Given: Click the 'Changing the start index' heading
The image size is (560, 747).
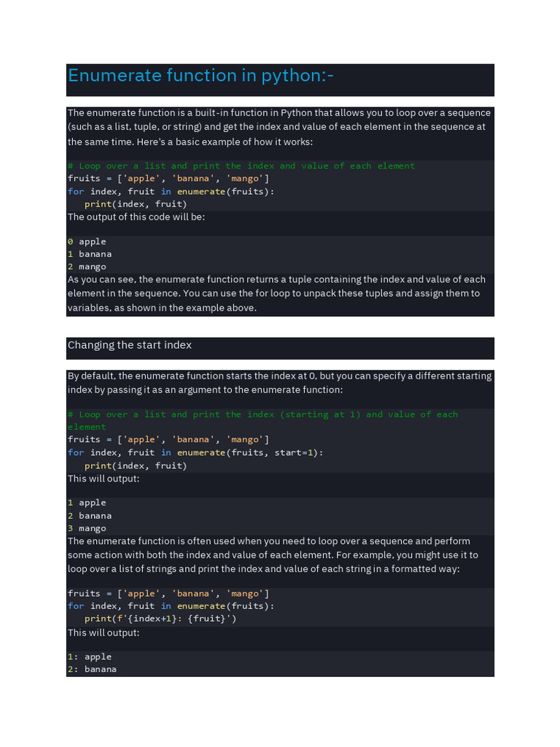Looking at the screenshot, I should click(x=130, y=345).
